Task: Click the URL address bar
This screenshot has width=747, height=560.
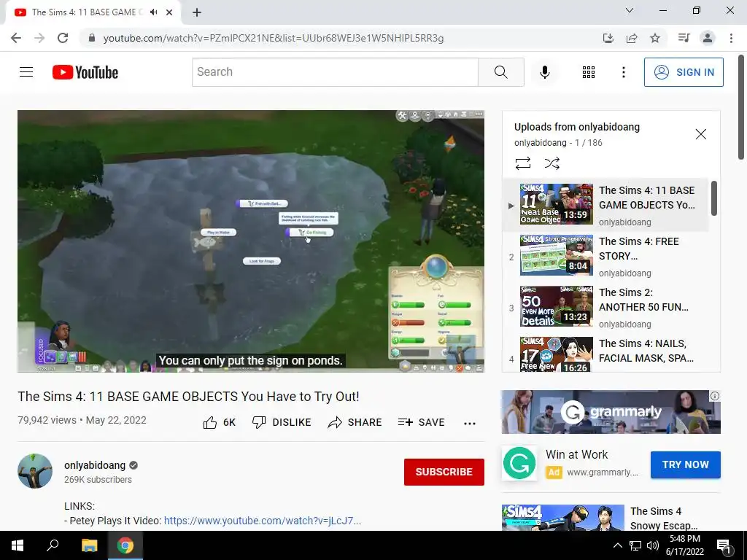Action: [x=274, y=38]
